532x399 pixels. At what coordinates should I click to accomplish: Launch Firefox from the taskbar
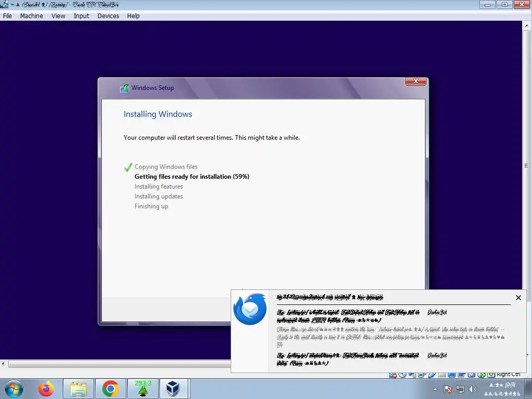coord(46,389)
